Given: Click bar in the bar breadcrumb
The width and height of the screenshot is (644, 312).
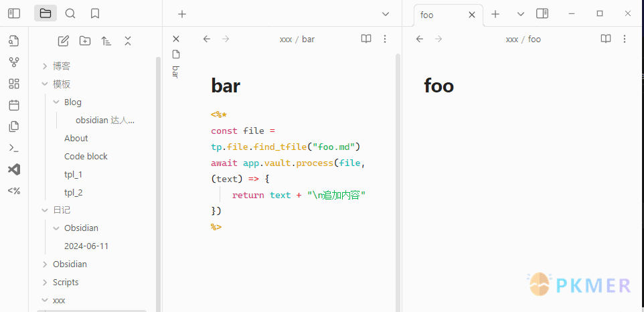Looking at the screenshot, I should (x=309, y=40).
